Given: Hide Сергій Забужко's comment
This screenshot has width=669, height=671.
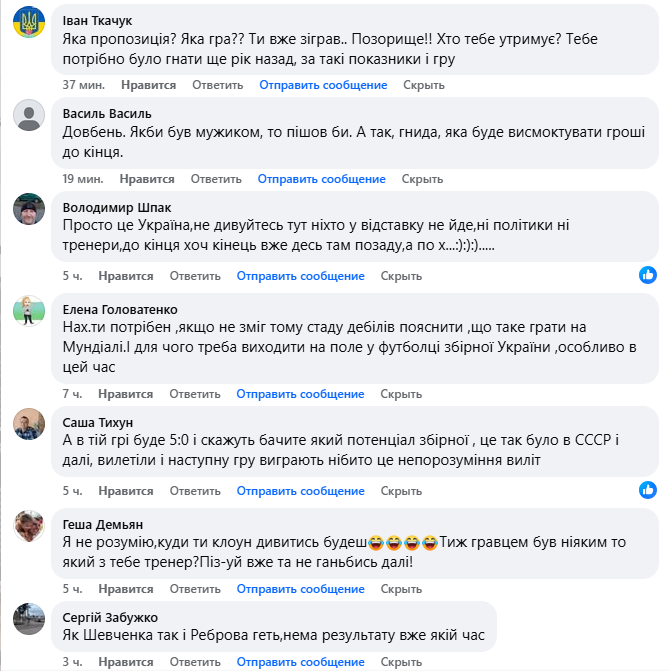Looking at the screenshot, I should click(401, 662).
